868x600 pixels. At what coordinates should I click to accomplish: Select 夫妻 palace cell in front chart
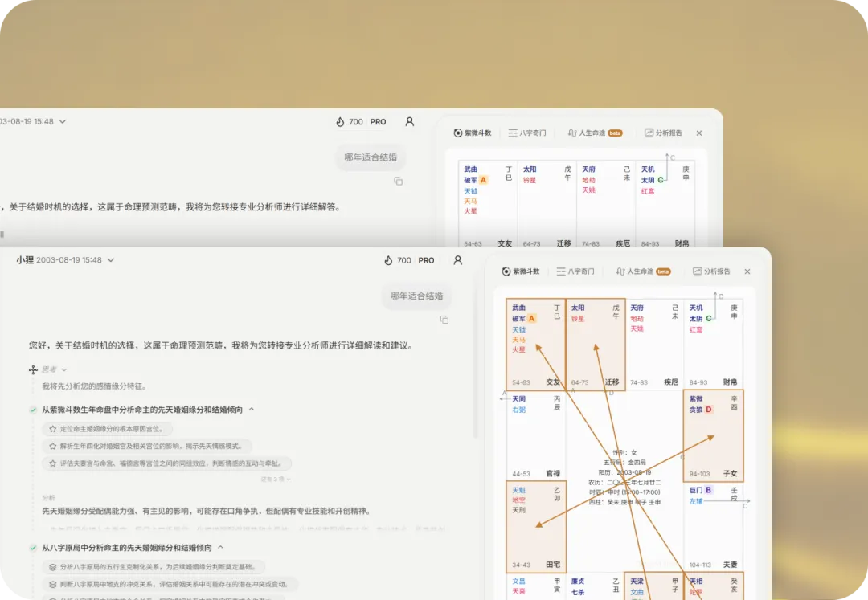point(714,526)
